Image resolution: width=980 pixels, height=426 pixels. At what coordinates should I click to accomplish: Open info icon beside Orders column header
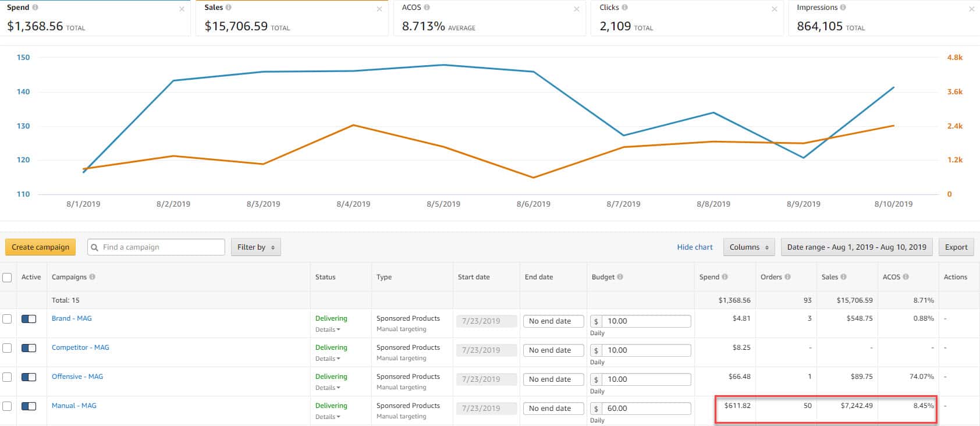(x=787, y=277)
